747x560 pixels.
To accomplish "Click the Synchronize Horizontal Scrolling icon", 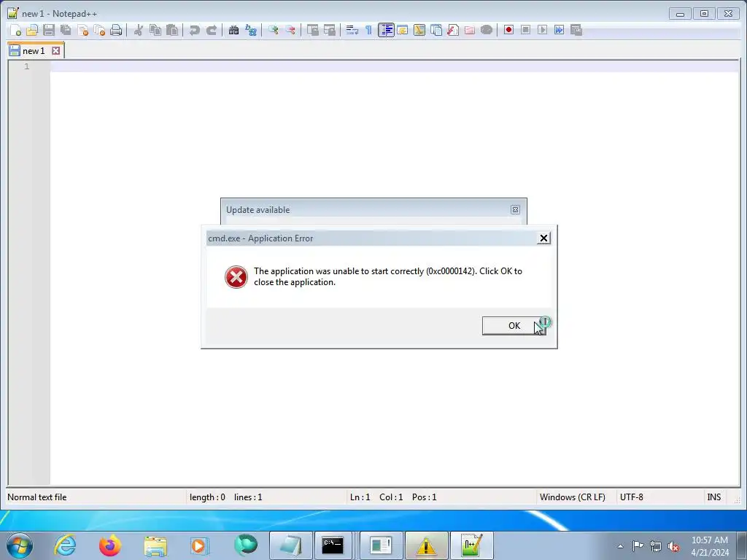I will point(329,30).
